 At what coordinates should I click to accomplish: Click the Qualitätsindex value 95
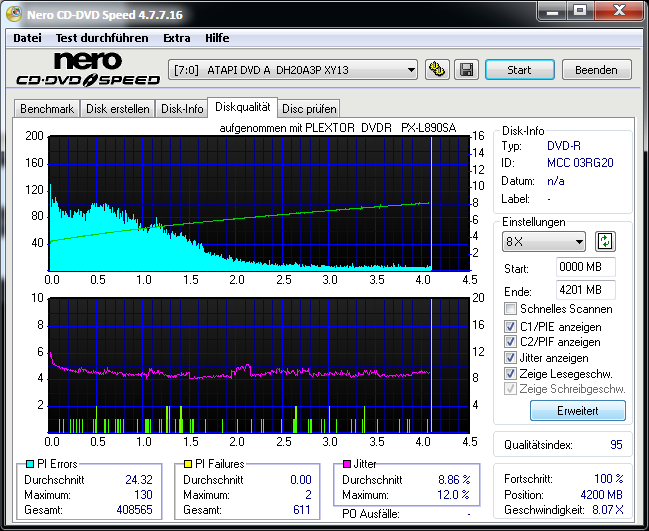tap(616, 445)
